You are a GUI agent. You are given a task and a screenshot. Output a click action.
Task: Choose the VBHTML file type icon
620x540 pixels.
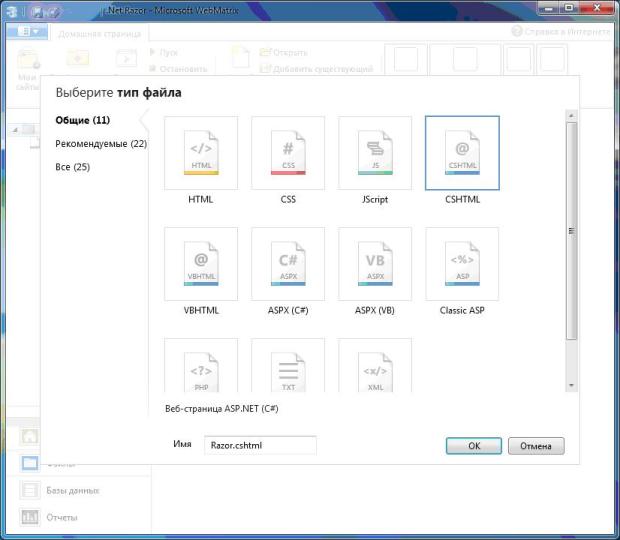click(201, 264)
